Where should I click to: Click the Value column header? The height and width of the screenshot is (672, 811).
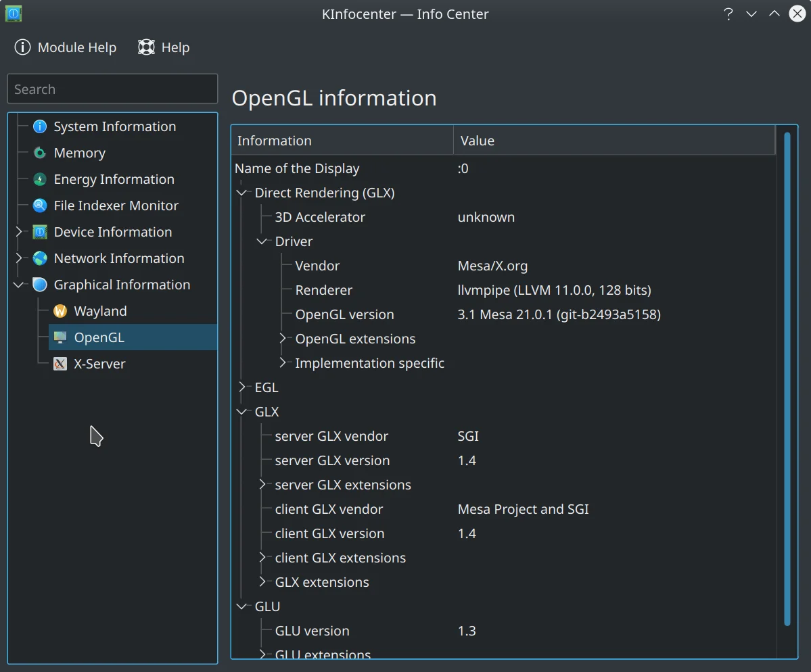478,141
